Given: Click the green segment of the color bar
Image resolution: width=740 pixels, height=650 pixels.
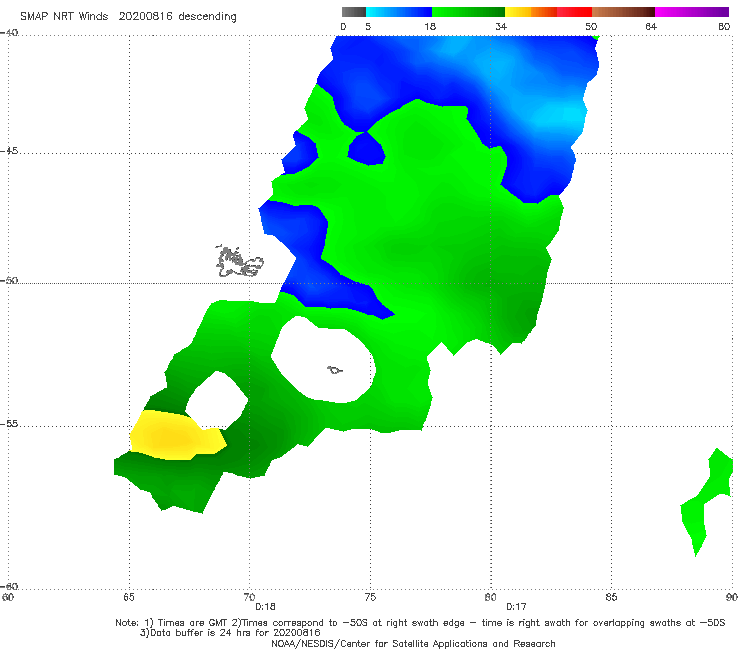Looking at the screenshot, I should pos(468,12).
